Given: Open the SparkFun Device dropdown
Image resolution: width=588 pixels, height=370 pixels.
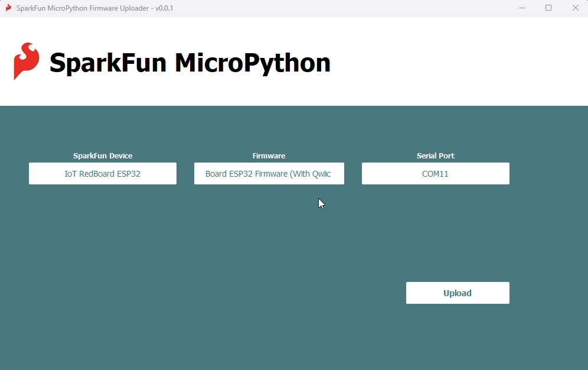Looking at the screenshot, I should pos(103,174).
